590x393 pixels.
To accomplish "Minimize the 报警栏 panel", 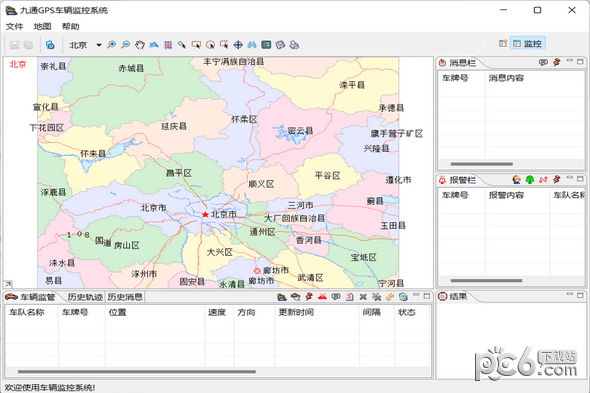I will 570,177.
